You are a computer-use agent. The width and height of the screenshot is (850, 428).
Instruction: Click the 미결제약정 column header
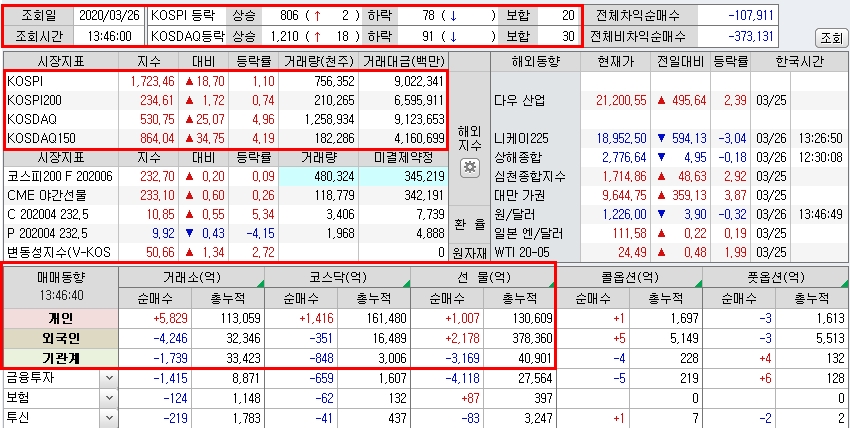pos(404,158)
